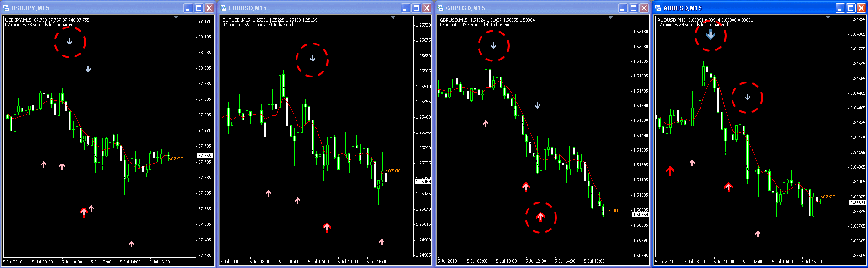Click the GBPUSD,M15 title bar text
This screenshot has height=268, width=868.
[465, 8]
